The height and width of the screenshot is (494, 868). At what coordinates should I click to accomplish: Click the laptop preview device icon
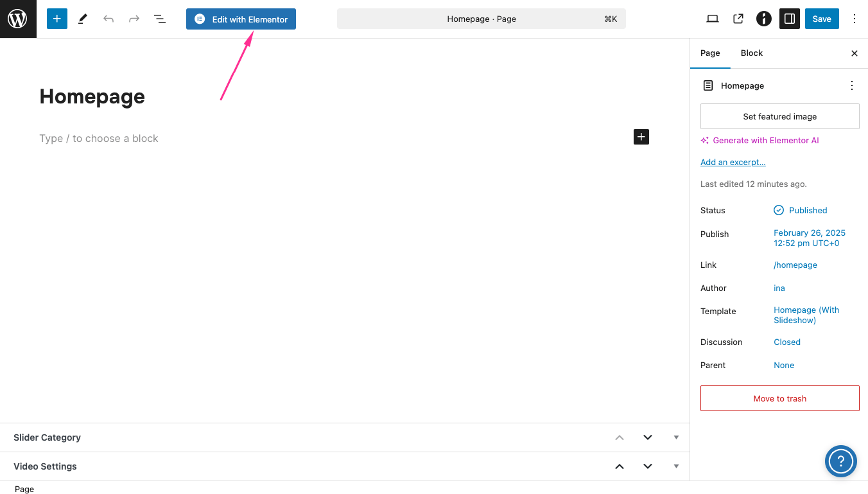click(713, 19)
